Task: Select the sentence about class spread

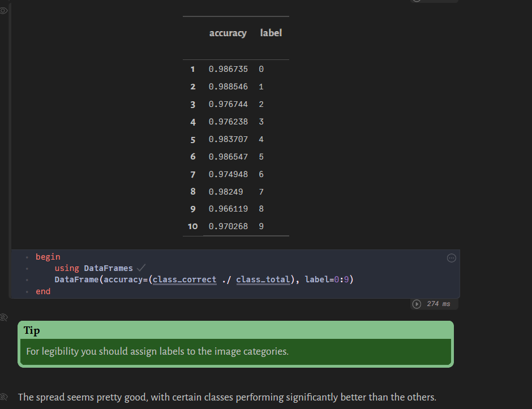Action: click(226, 397)
